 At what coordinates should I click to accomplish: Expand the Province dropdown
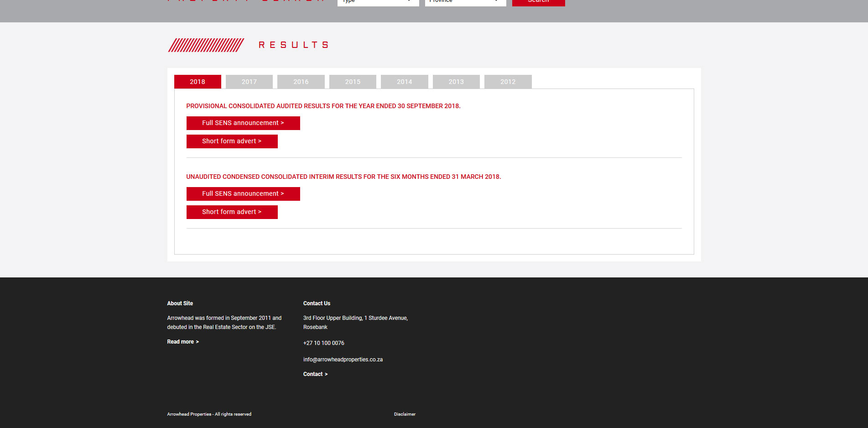(465, 2)
